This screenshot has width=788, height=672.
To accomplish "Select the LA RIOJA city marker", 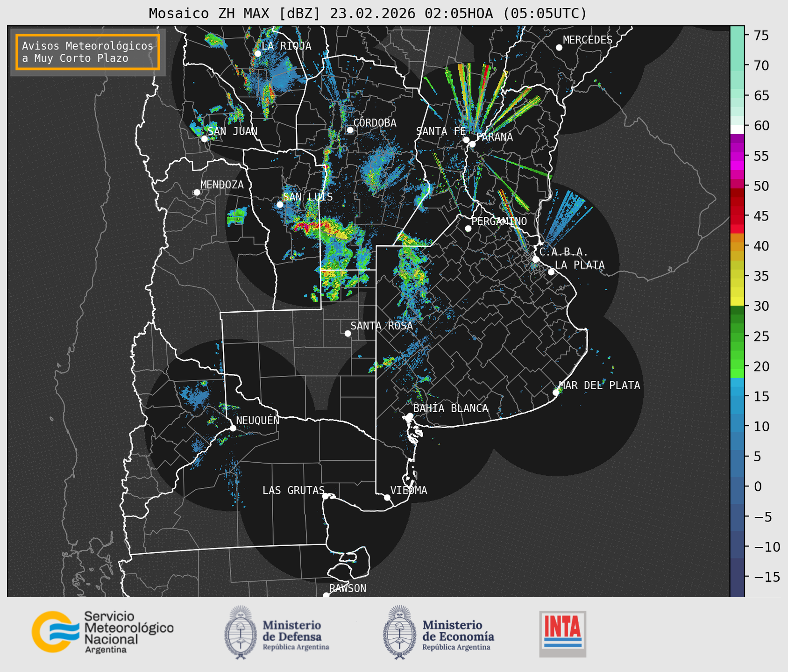I will [x=257, y=54].
